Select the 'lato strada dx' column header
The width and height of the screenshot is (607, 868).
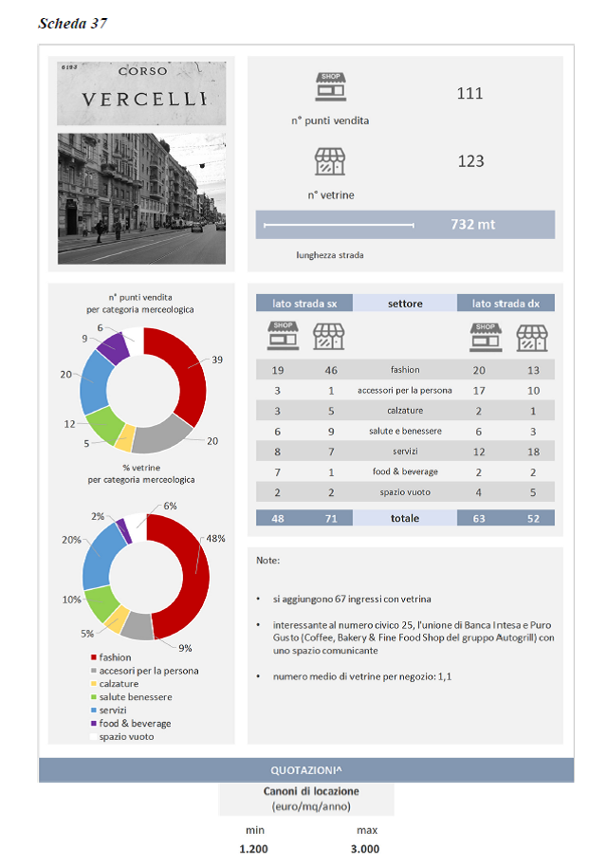(506, 304)
